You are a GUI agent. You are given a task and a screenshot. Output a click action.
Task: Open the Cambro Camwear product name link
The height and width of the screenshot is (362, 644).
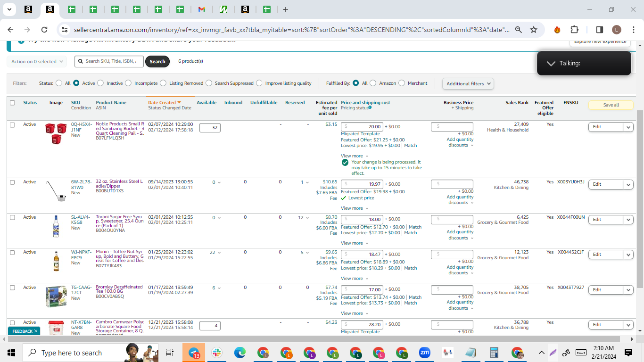(x=120, y=328)
